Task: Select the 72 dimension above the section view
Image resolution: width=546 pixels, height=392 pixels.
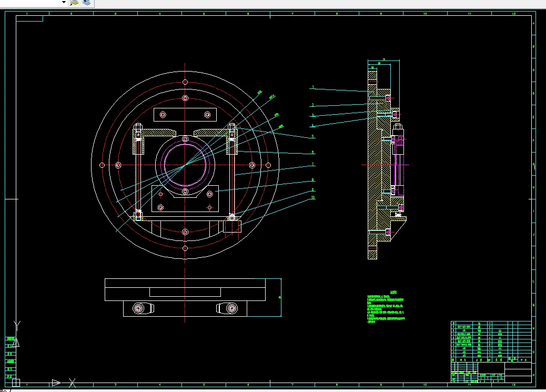Action: (384, 59)
